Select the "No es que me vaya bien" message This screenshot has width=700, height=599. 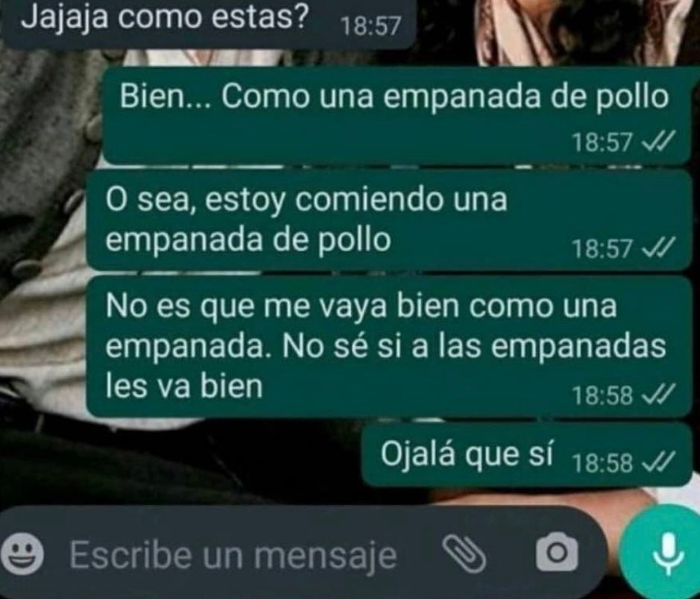pos(388,347)
